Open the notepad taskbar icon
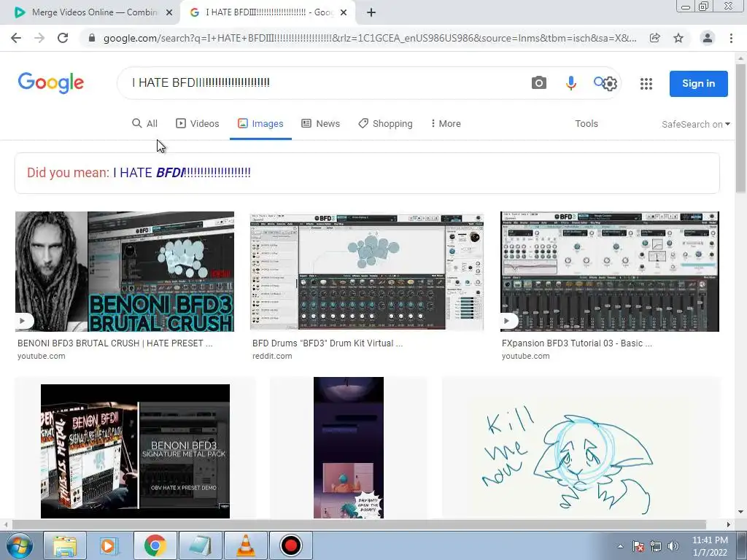The image size is (747, 560). (x=200, y=545)
